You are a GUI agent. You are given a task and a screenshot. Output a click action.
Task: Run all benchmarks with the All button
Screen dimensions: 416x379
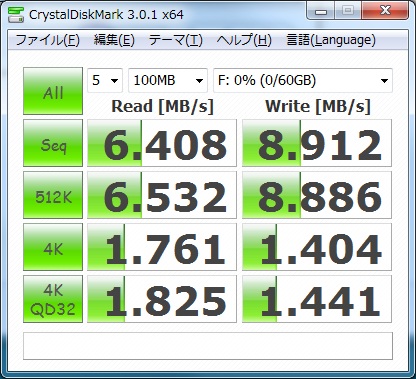pyautogui.click(x=53, y=91)
